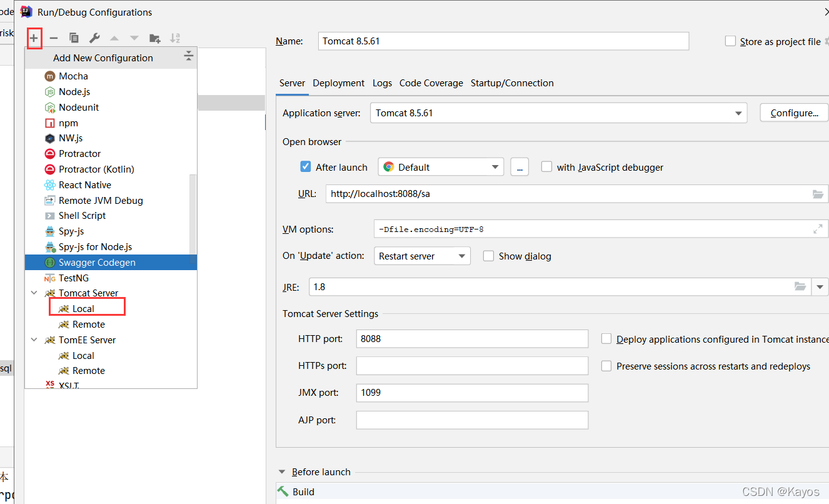The image size is (829, 504).
Task: Open the On Update action dropdown
Action: (461, 256)
